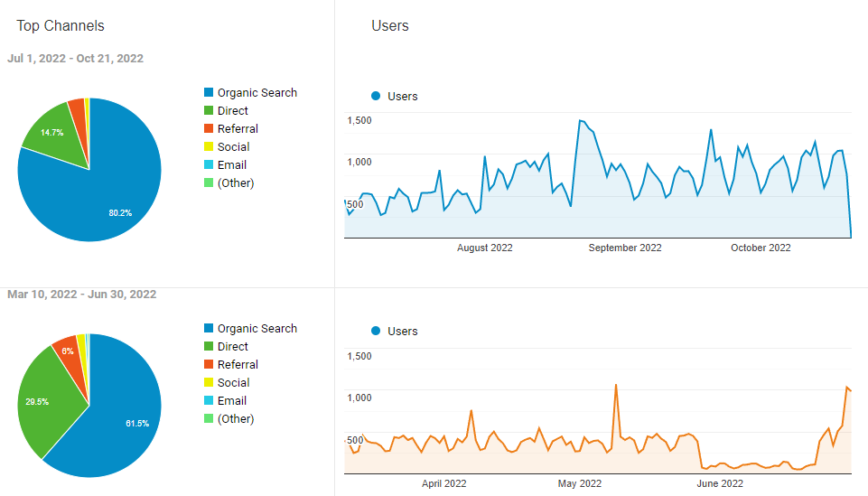Select the 'Organic Search' label in top legend
The image size is (868, 496).
(x=257, y=92)
